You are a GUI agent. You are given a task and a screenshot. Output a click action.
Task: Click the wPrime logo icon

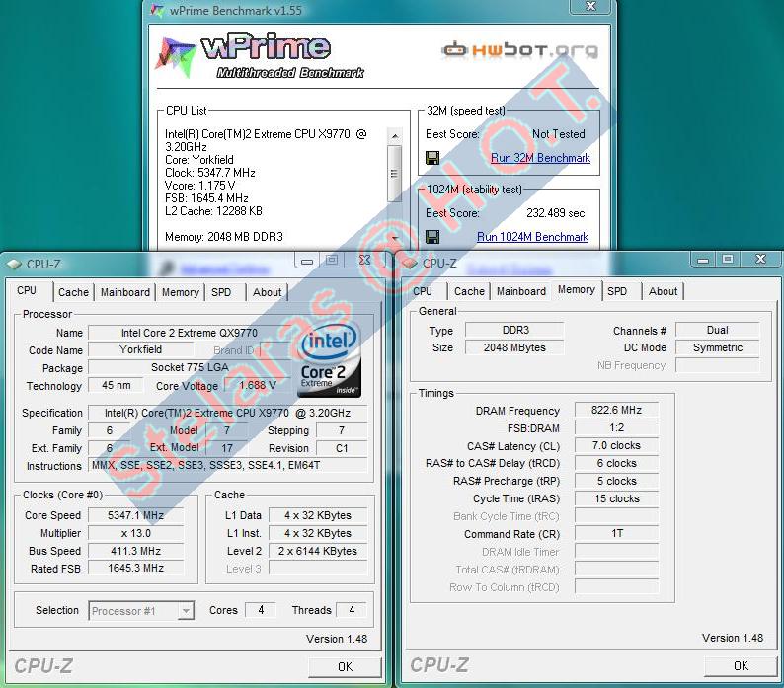pos(175,56)
